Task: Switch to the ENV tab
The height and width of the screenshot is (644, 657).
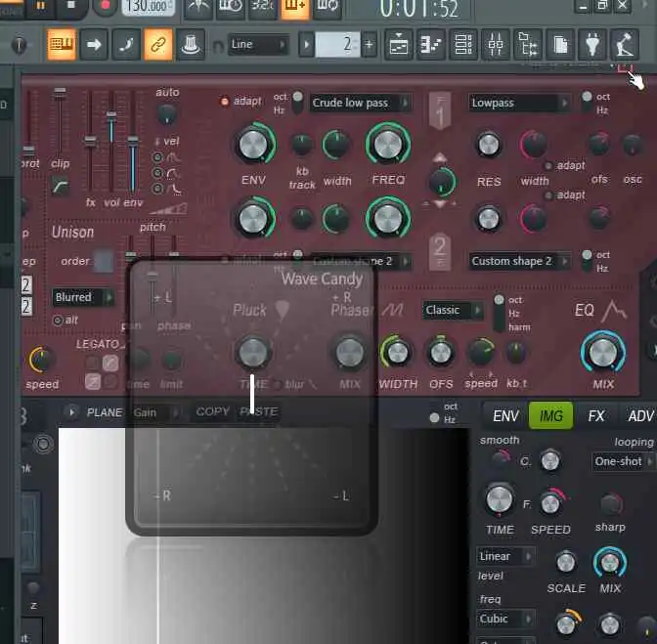Action: (505, 416)
